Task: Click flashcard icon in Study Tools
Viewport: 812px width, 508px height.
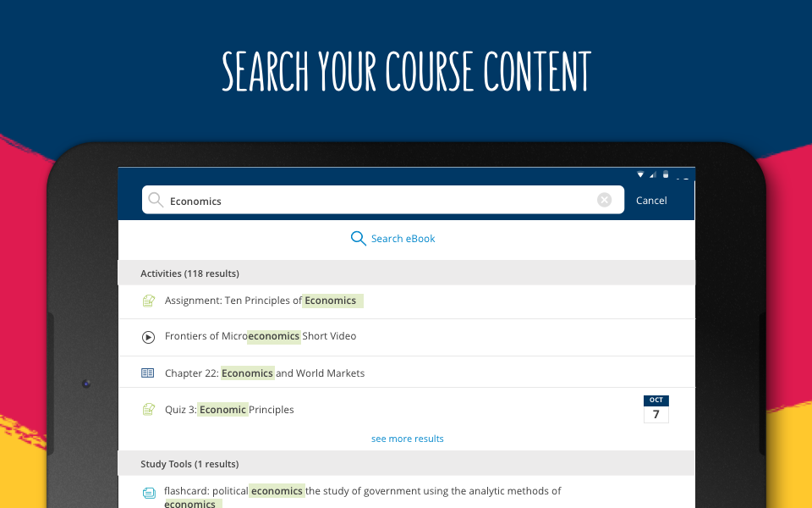Action: [x=149, y=493]
